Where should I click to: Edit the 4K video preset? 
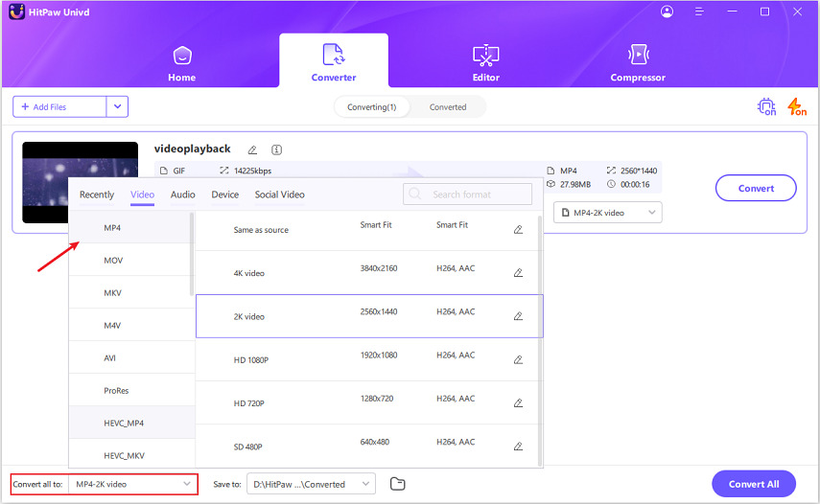tap(518, 273)
